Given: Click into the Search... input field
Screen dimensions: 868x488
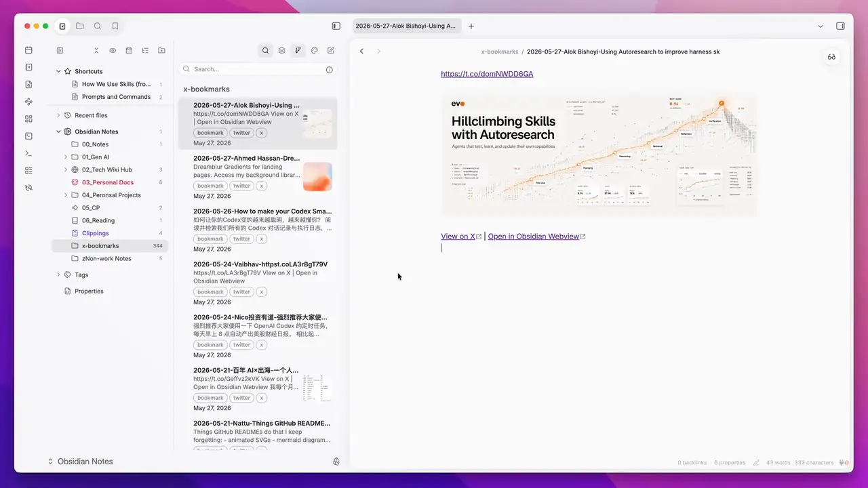Looking at the screenshot, I should (258, 69).
